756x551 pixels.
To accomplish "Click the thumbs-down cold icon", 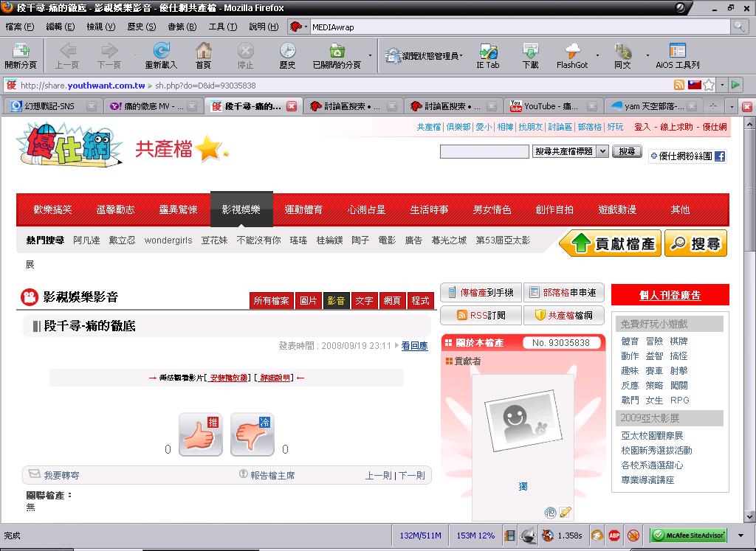I will click(x=252, y=434).
